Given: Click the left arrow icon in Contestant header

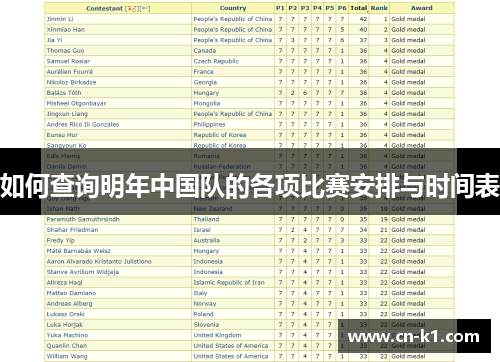Looking at the screenshot, I should [145, 9].
